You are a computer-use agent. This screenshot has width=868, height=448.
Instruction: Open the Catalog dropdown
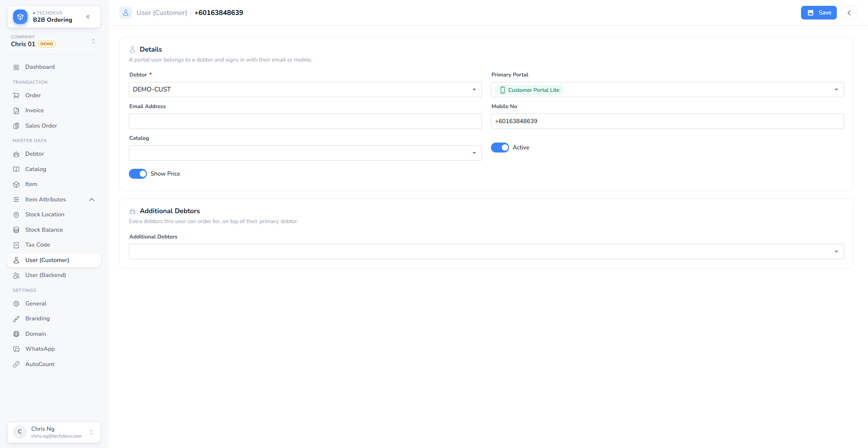point(305,153)
